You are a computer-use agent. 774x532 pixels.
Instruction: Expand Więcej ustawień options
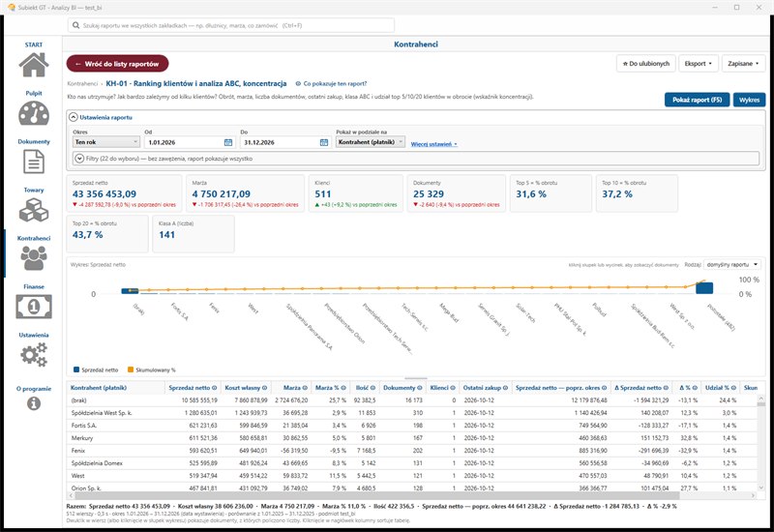[433, 144]
